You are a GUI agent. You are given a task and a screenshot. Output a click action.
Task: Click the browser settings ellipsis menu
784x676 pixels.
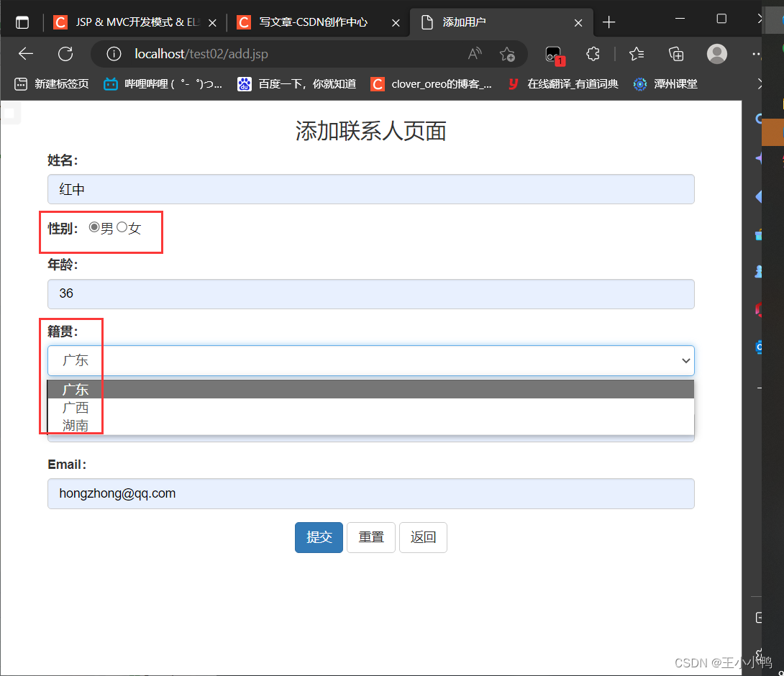pyautogui.click(x=756, y=53)
